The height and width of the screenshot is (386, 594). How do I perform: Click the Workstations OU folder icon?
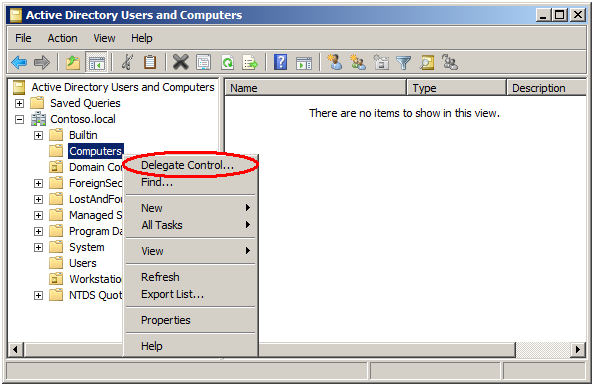[x=56, y=279]
